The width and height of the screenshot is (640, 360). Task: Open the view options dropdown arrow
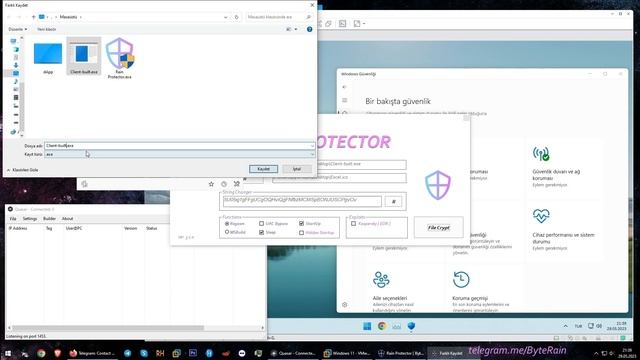coord(296,29)
